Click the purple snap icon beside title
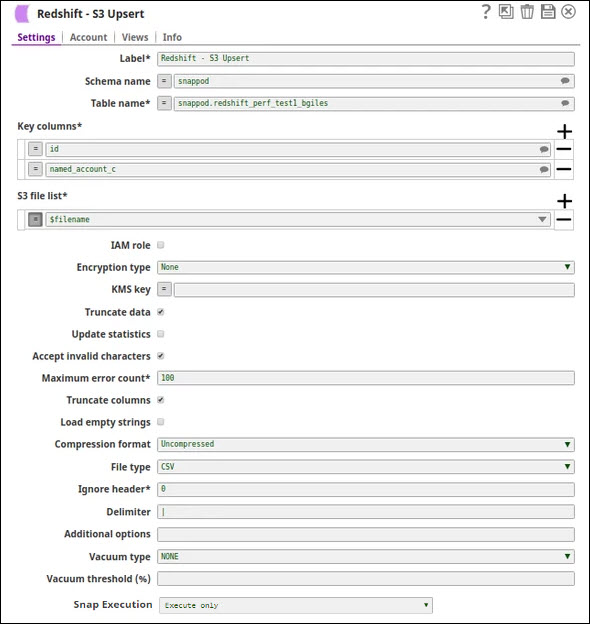This screenshot has width=590, height=624. click(22, 14)
